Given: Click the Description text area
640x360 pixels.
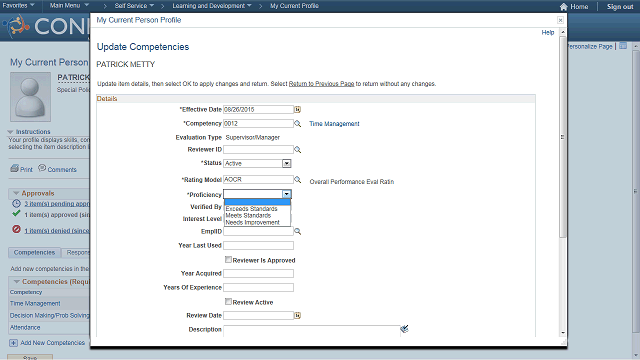Looking at the screenshot, I should click(312, 331).
